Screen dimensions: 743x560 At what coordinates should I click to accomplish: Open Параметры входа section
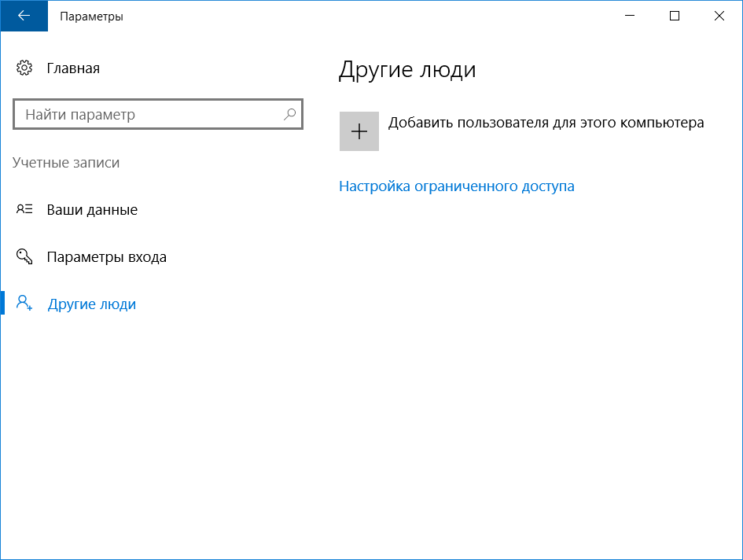[107, 257]
